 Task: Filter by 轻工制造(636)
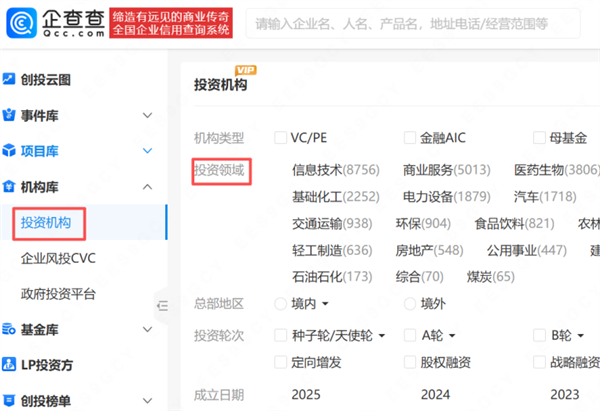pos(332,251)
